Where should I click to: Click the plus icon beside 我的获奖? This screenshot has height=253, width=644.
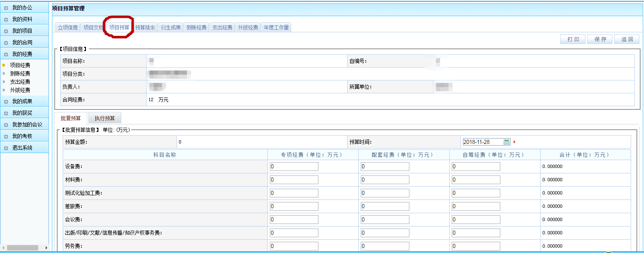coord(6,113)
